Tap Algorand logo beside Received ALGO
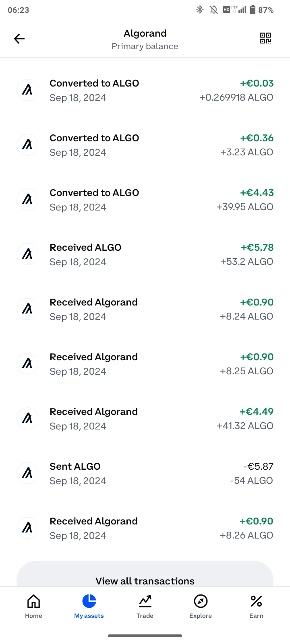The width and height of the screenshot is (290, 644). (x=27, y=254)
